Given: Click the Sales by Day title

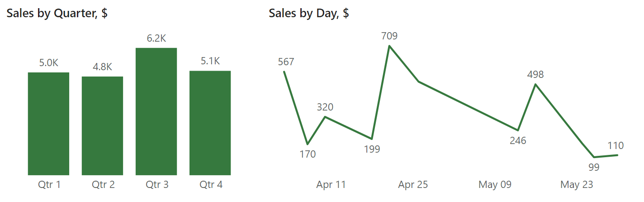Looking at the screenshot, I should pos(308,13).
